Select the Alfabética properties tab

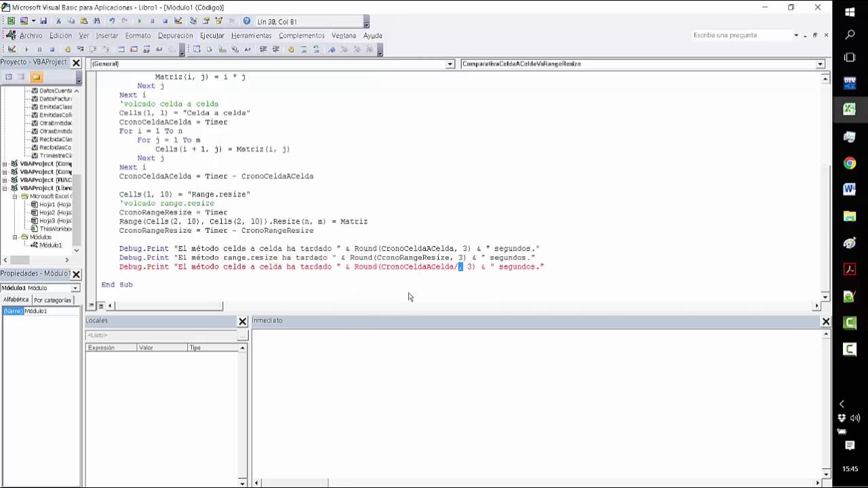tap(16, 300)
